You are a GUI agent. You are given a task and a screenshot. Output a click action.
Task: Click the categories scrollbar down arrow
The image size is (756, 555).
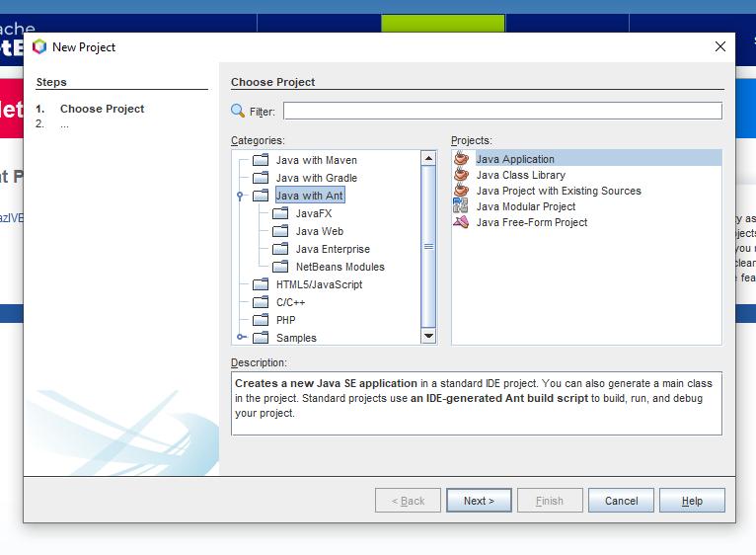click(x=428, y=336)
